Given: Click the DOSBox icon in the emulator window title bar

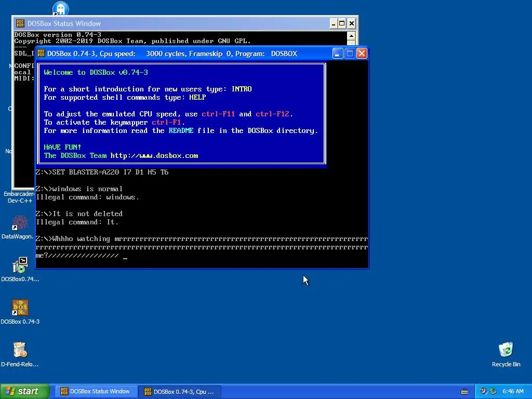Looking at the screenshot, I should pos(41,54).
